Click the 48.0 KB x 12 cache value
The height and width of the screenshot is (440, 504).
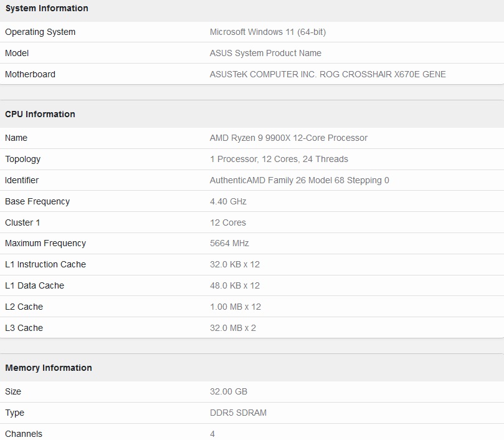(235, 285)
